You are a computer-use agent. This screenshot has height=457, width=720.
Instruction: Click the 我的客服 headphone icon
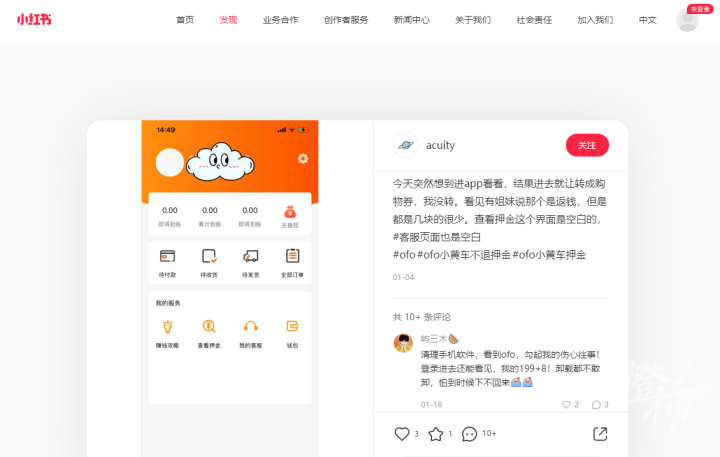pyautogui.click(x=251, y=326)
